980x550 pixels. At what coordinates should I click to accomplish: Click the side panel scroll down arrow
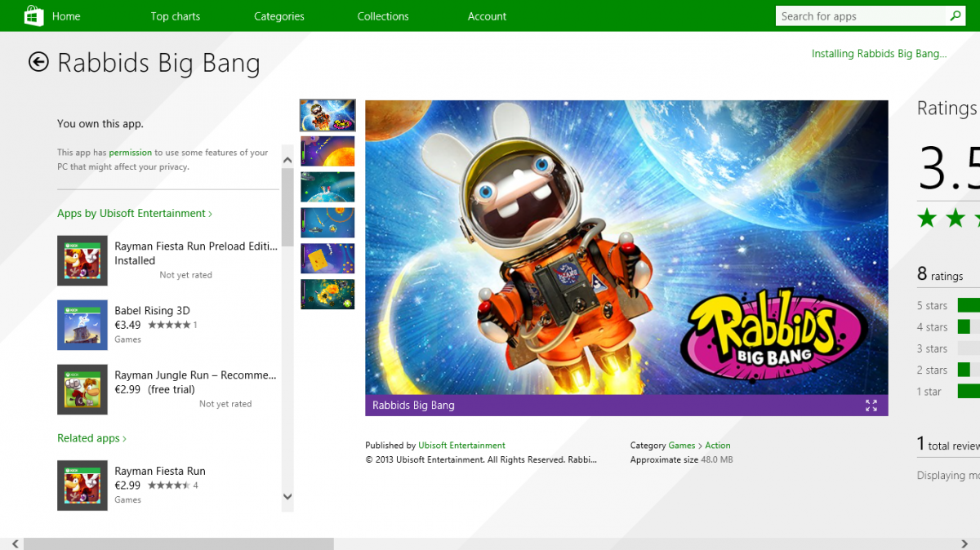click(287, 496)
